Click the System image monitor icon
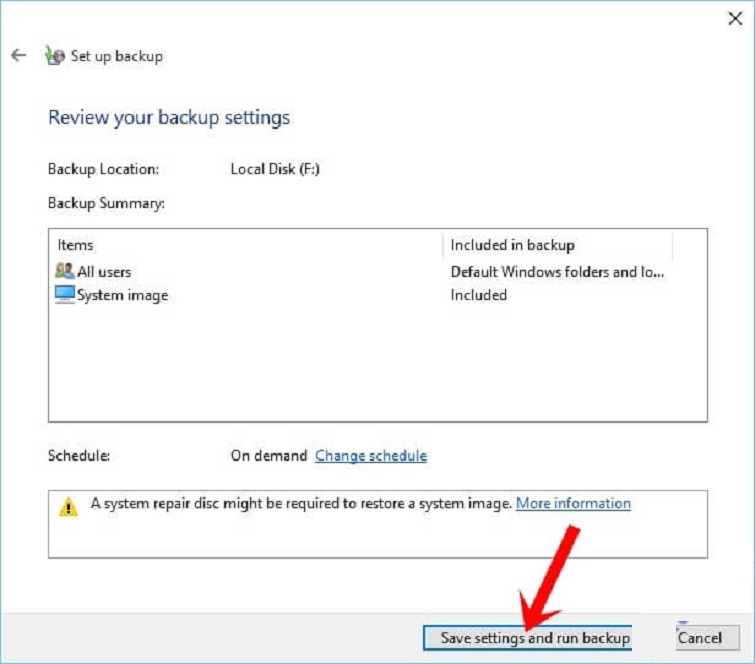Image resolution: width=755 pixels, height=664 pixels. (x=65, y=294)
